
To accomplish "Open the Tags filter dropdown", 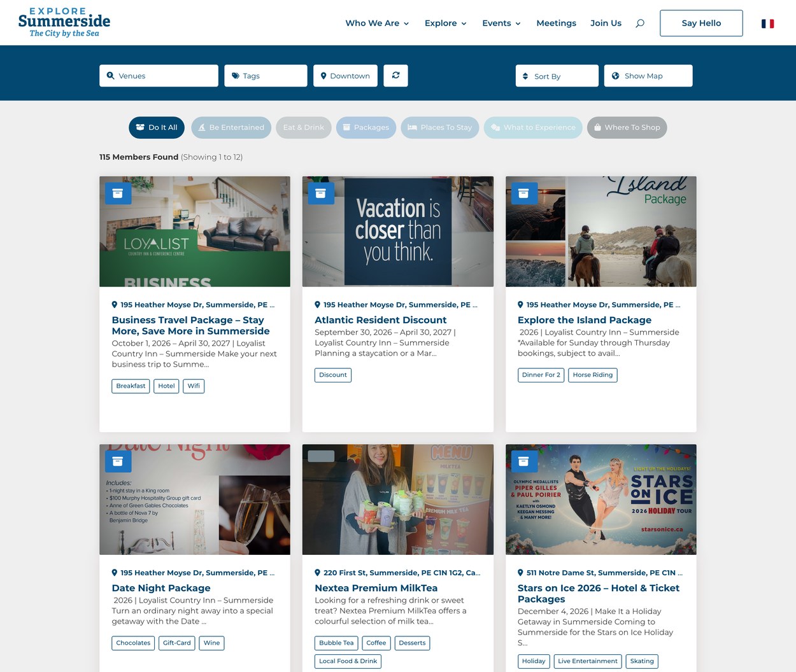I will coord(266,76).
